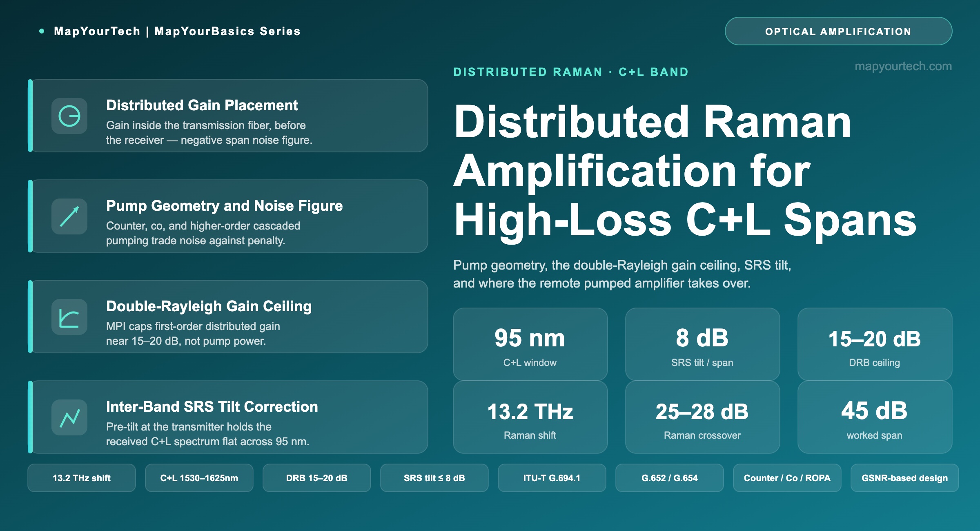Click the Distributed Gain Placement circular icon
This screenshot has height=531, width=980.
point(69,116)
